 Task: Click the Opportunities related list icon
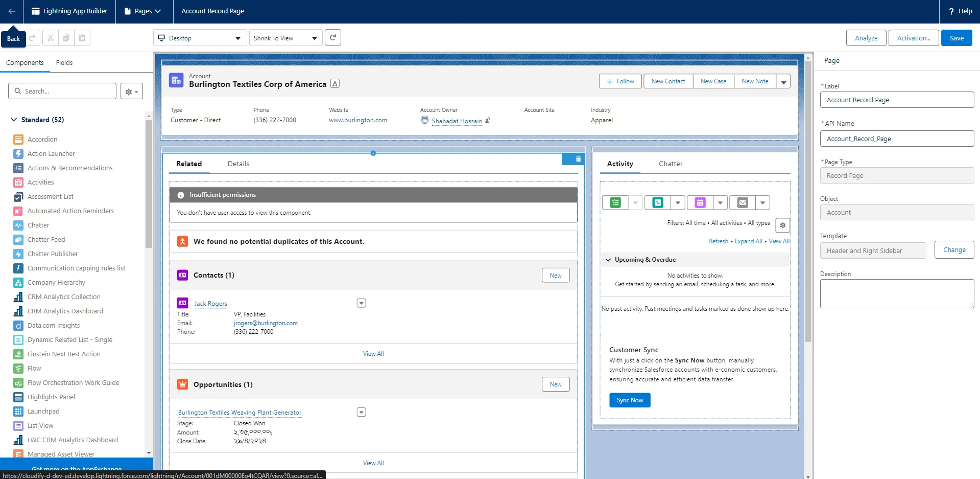[182, 384]
